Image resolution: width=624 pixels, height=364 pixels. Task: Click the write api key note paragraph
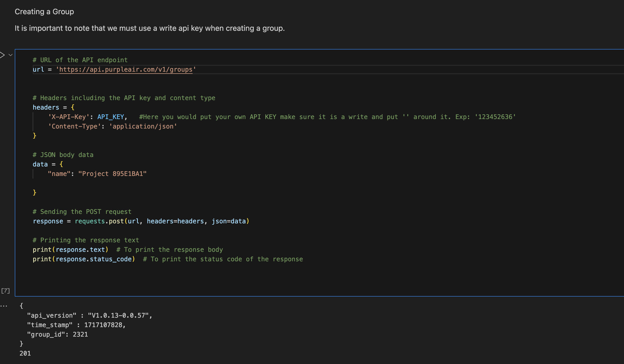coord(150,28)
